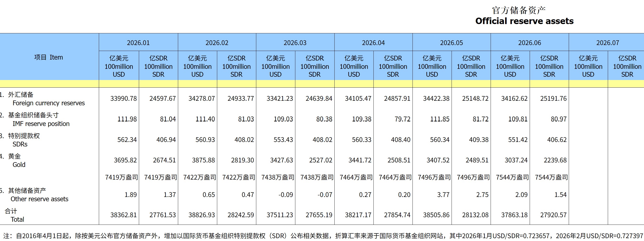Select IMF reserve position value 111.85
The width and height of the screenshot is (644, 241).
click(439, 119)
